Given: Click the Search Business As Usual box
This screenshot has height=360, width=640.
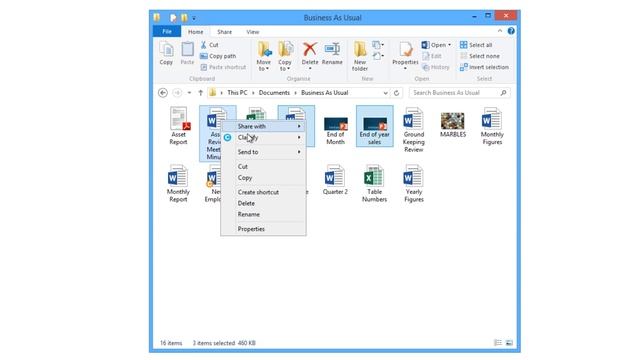Looking at the screenshot, I should 460,93.
